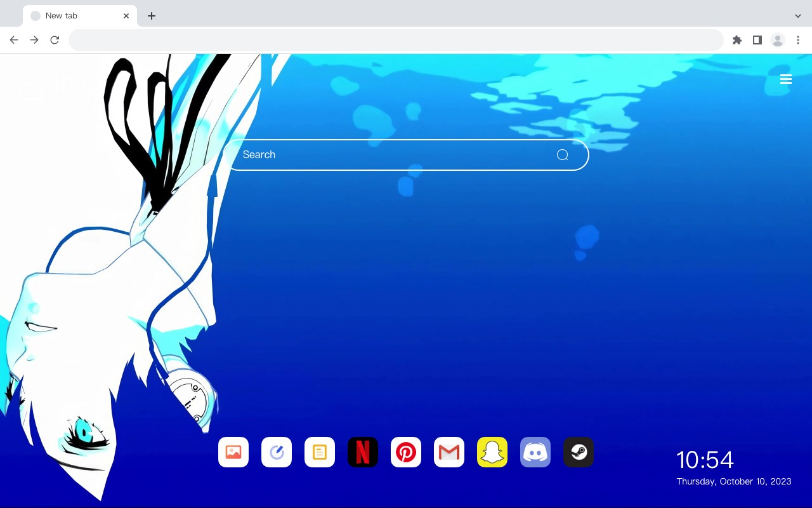Screen dimensions: 812x508
Task: Open the Gmail shortcut
Action: click(x=449, y=452)
